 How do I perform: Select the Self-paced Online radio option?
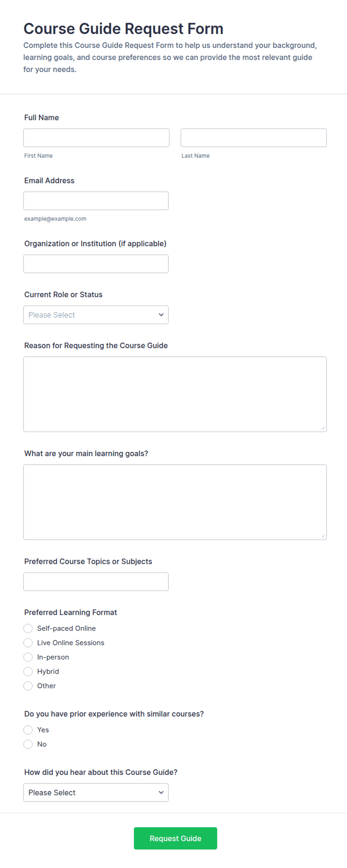[x=28, y=628]
